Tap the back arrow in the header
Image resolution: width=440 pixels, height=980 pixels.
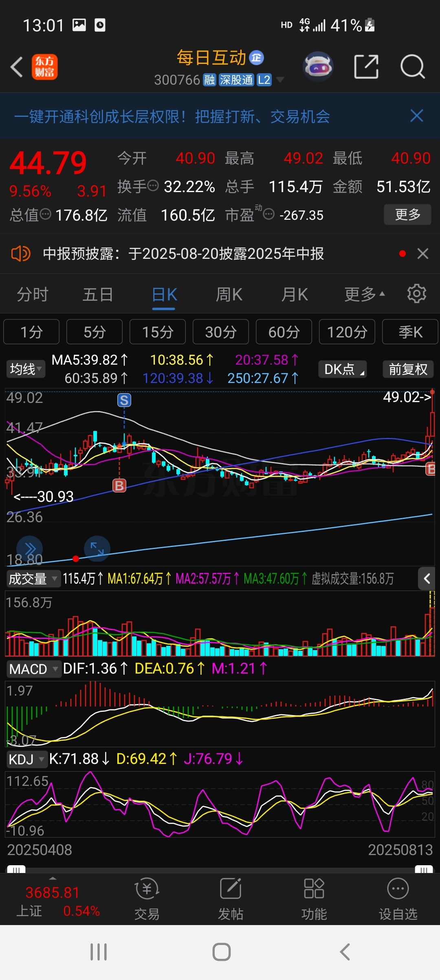click(17, 67)
